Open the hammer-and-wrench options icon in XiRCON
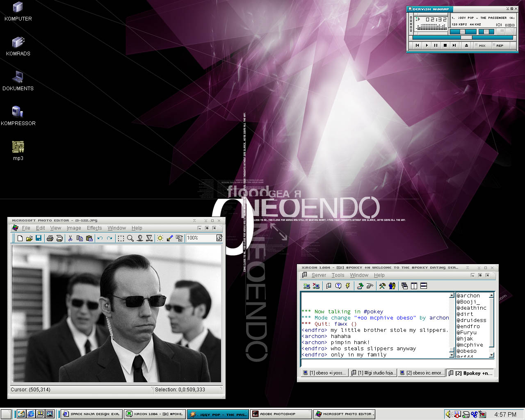 [x=382, y=286]
